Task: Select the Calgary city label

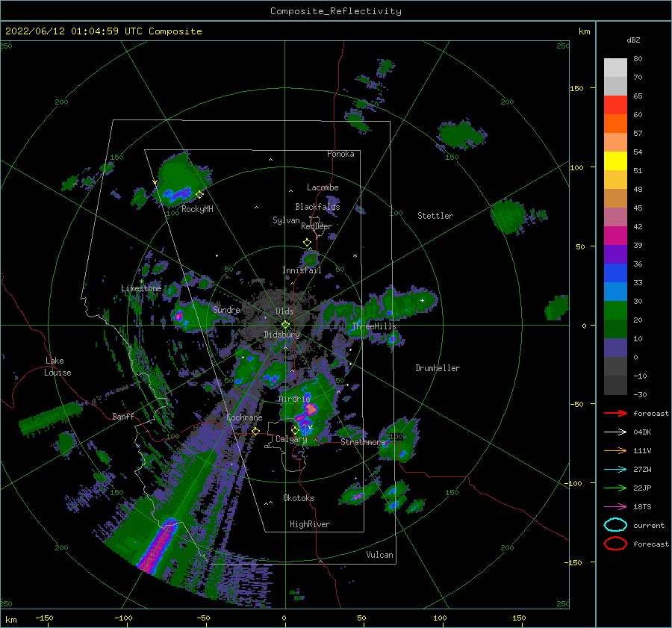Action: (x=291, y=439)
